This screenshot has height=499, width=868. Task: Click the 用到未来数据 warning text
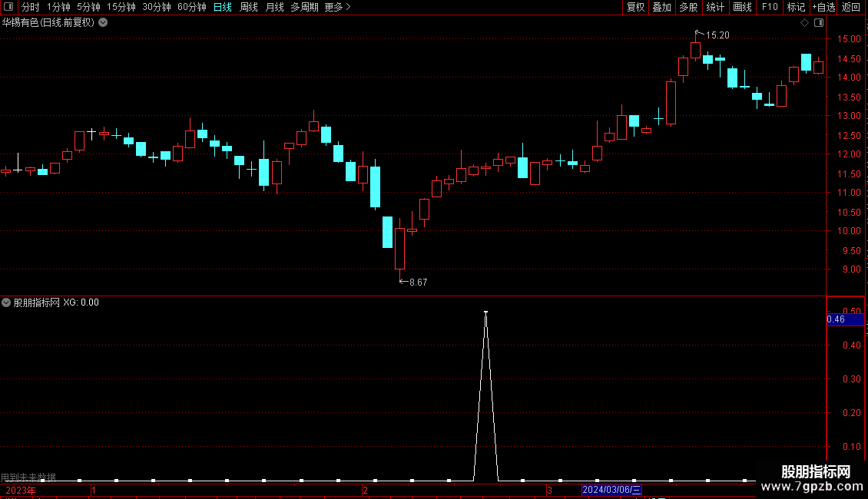(28, 477)
